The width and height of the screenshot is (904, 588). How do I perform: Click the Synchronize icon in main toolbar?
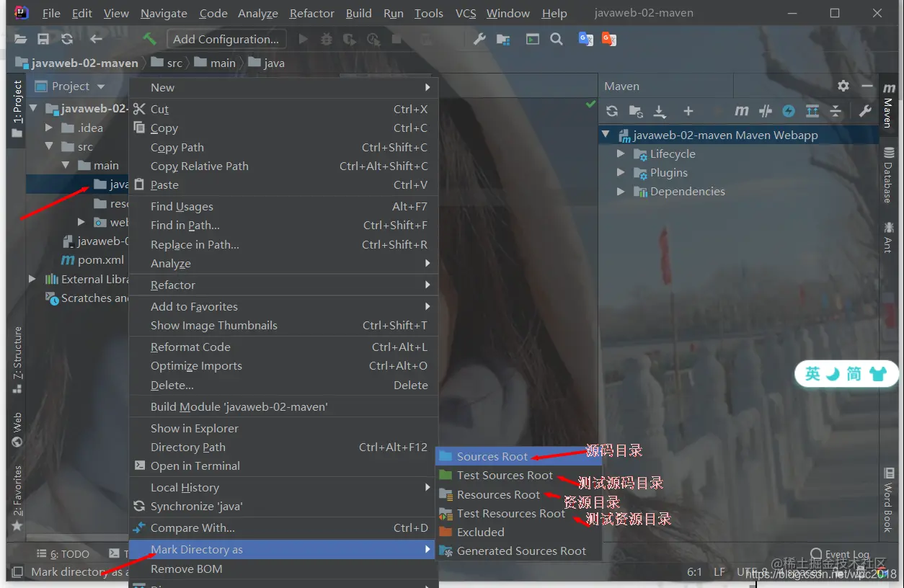(x=67, y=40)
